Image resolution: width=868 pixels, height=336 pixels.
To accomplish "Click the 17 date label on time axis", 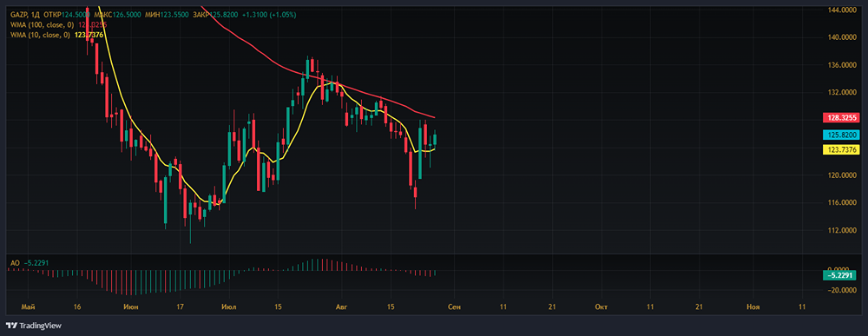I will (x=180, y=306).
